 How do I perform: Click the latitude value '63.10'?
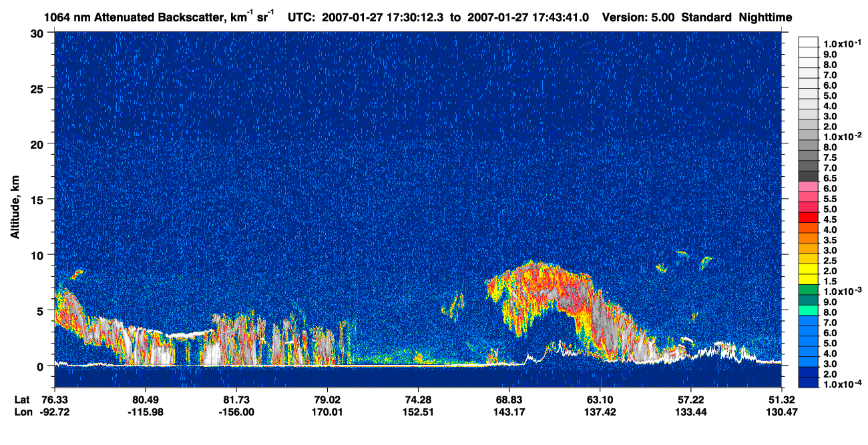[600, 399]
